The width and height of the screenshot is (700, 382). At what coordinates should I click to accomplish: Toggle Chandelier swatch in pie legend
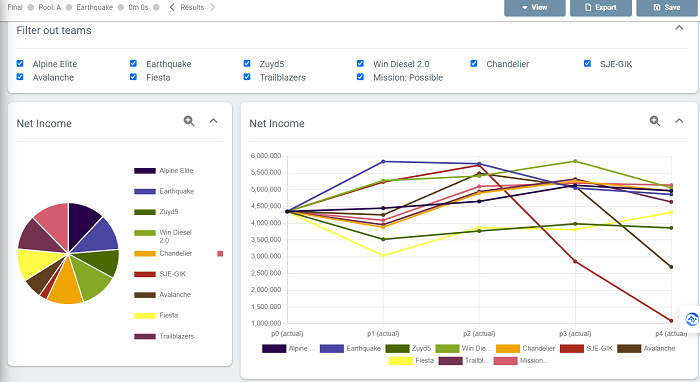click(145, 253)
